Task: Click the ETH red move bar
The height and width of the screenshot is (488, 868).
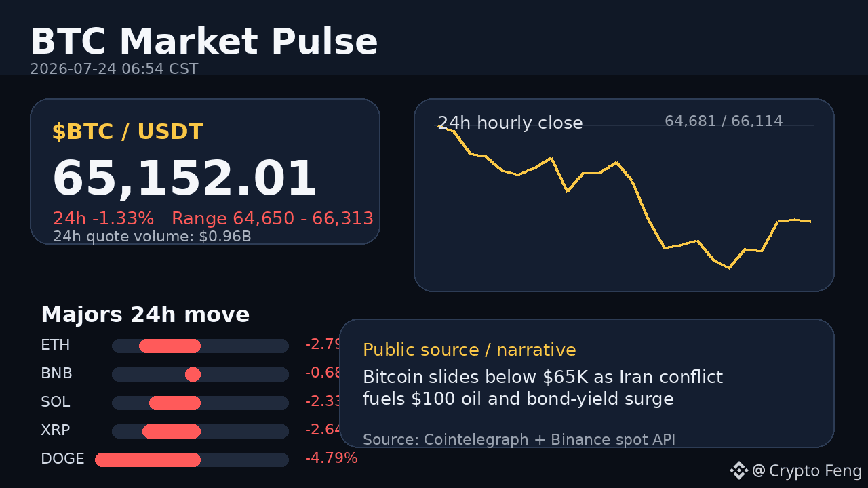Action: point(170,346)
